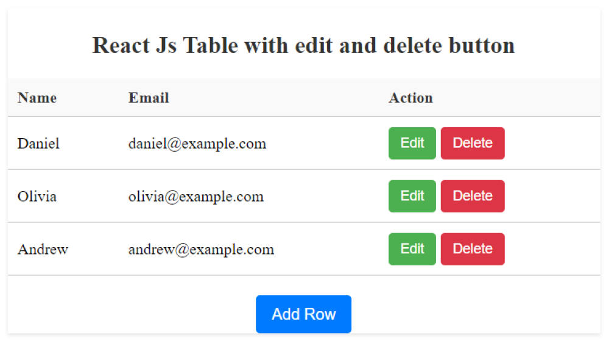This screenshot has width=609, height=364.
Task: Click the Email column header
Action: [x=149, y=98]
